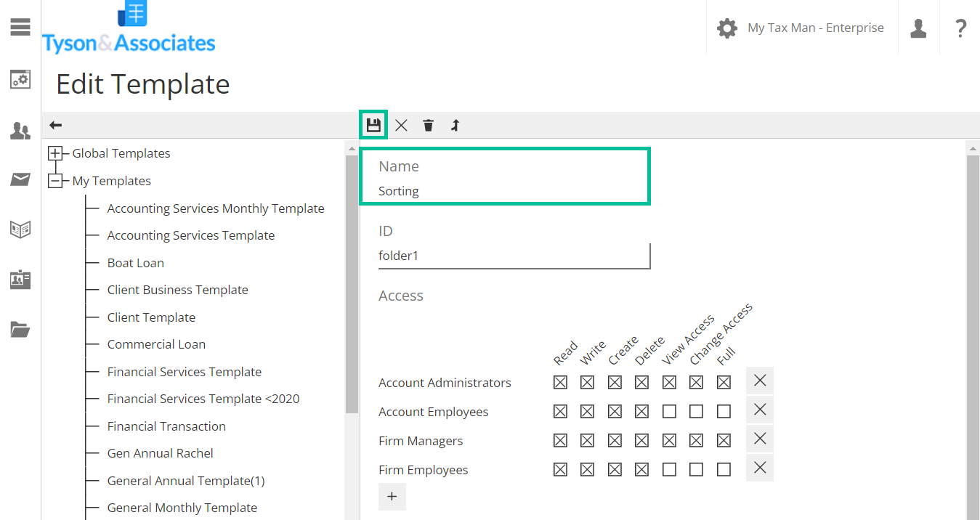980x520 pixels.
Task: Enable View Access for Account Employees
Action: (669, 411)
